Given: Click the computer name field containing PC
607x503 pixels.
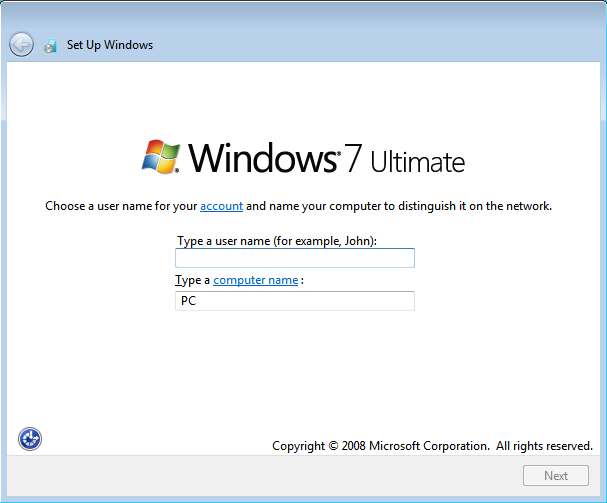Looking at the screenshot, I should tap(295, 301).
